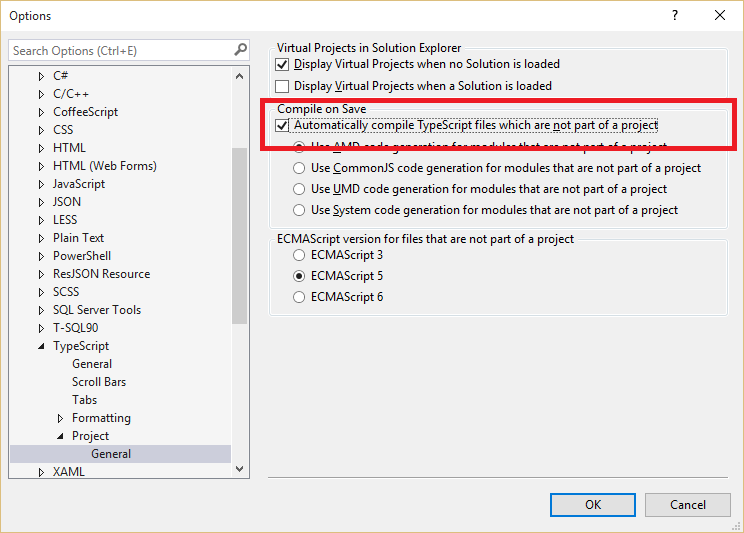This screenshot has width=744, height=533.
Task: Open Scroll Bars settings under TypeScript
Action: tap(98, 382)
